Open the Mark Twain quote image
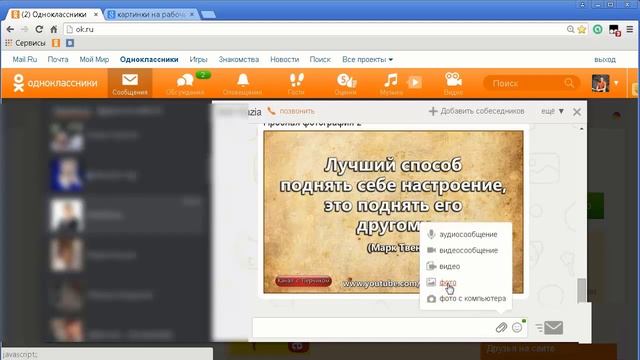 pyautogui.click(x=393, y=212)
